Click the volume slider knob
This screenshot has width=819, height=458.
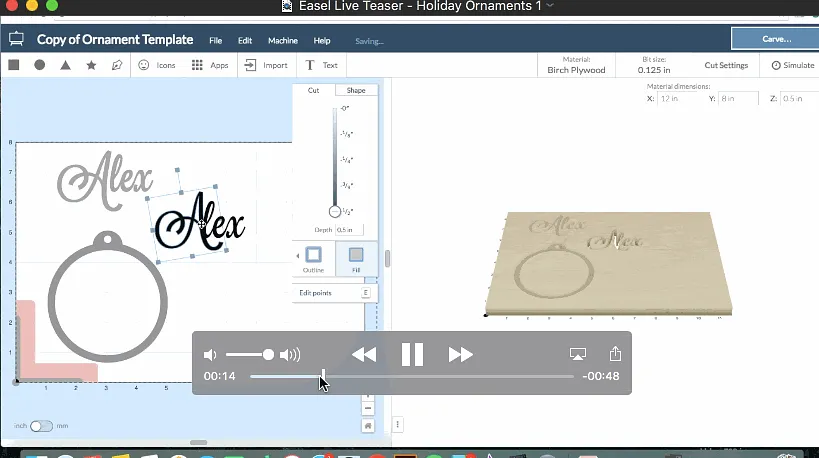268,355
